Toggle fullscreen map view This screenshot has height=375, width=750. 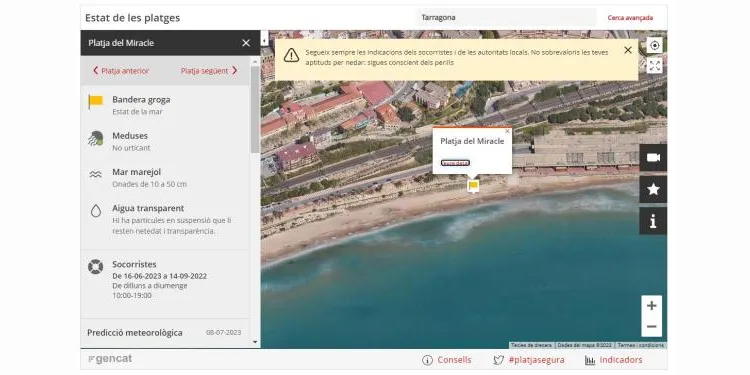(654, 66)
